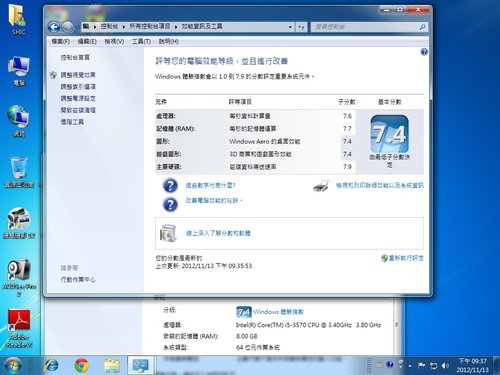Click the Windows Aero desktop performance row
Image resolution: width=500 pixels, height=375 pixels.
(255, 141)
